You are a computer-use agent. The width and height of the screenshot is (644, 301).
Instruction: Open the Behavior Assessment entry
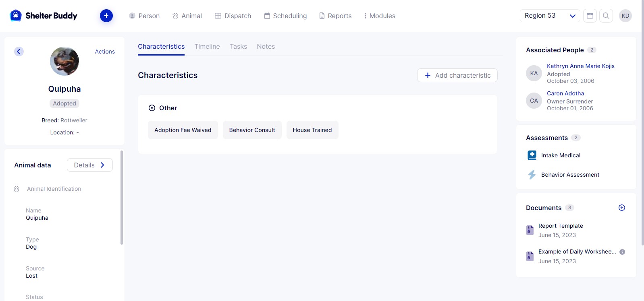(x=570, y=175)
